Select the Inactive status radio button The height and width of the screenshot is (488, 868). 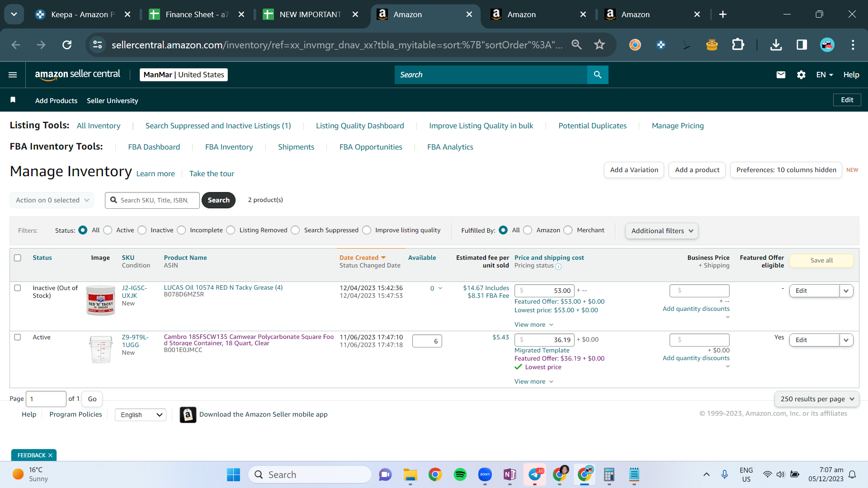[142, 230]
